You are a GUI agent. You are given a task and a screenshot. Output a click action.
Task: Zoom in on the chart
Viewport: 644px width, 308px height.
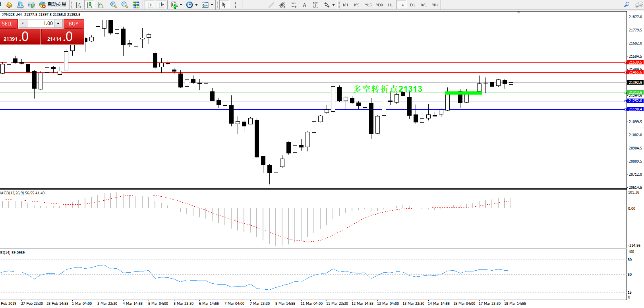(114, 5)
